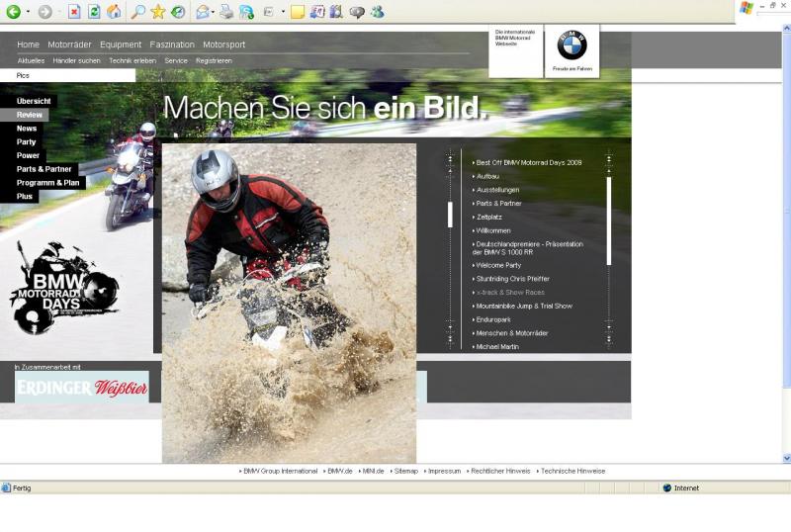Open the History icon in toolbar

tap(178, 12)
